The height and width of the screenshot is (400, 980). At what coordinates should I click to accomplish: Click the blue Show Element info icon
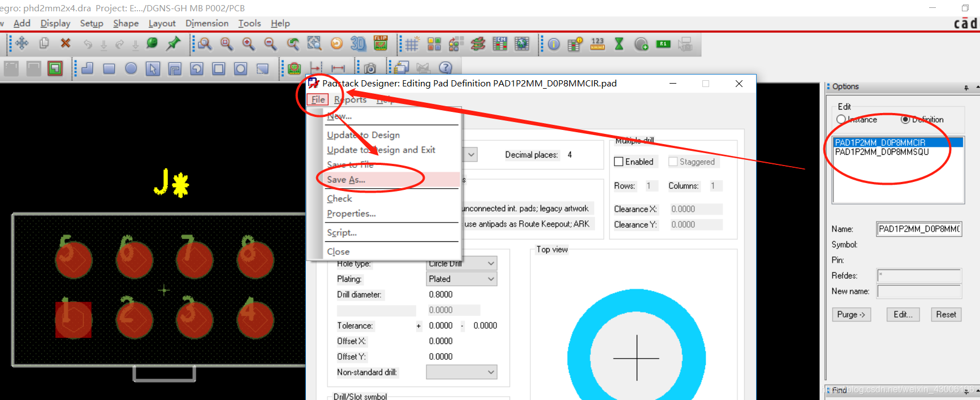(554, 44)
